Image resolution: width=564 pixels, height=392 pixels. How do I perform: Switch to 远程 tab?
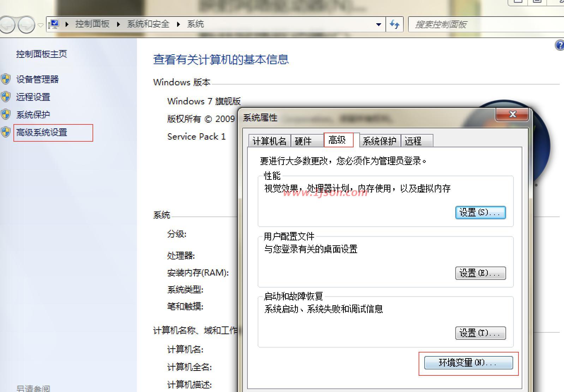coord(416,141)
